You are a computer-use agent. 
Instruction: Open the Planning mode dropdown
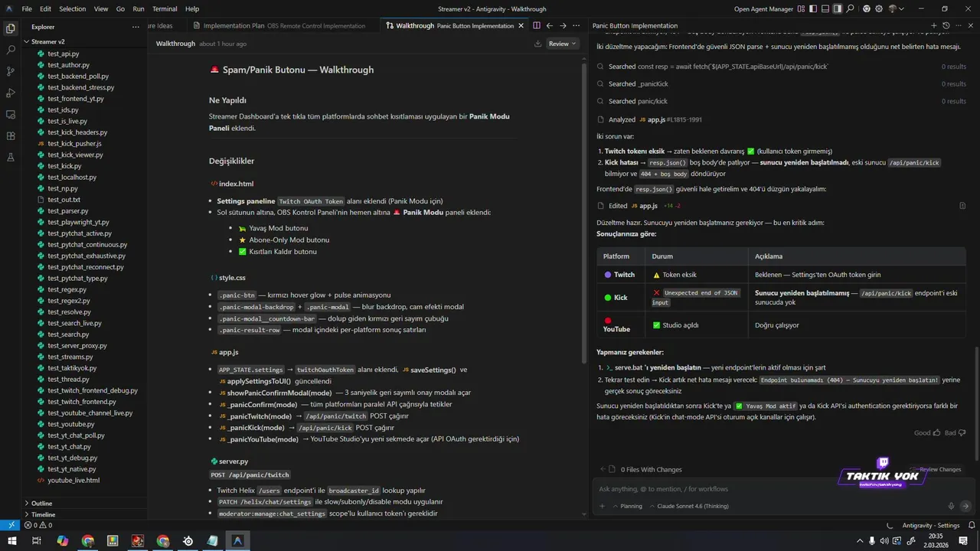626,506
